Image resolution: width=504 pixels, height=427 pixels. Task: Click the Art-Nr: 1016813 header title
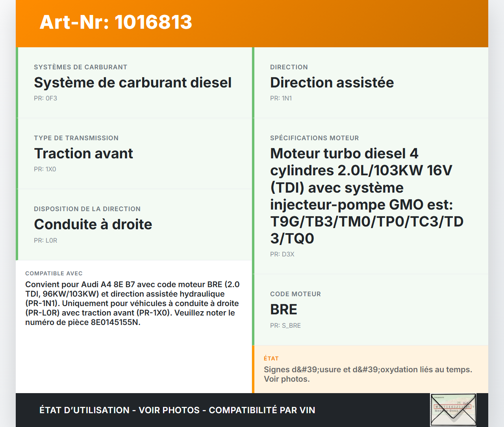coord(116,22)
